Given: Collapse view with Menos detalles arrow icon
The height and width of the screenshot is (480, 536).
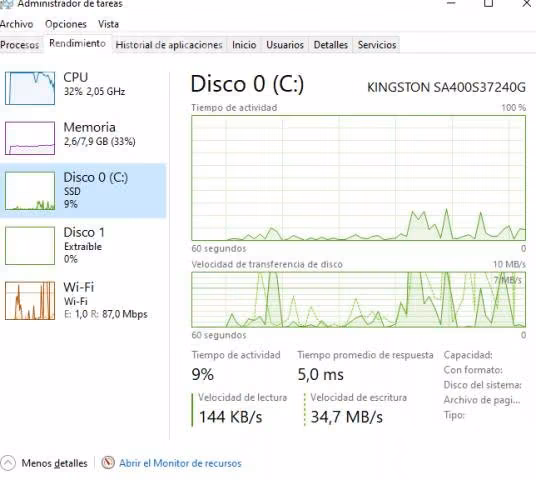Looking at the screenshot, I should click(x=8, y=463).
